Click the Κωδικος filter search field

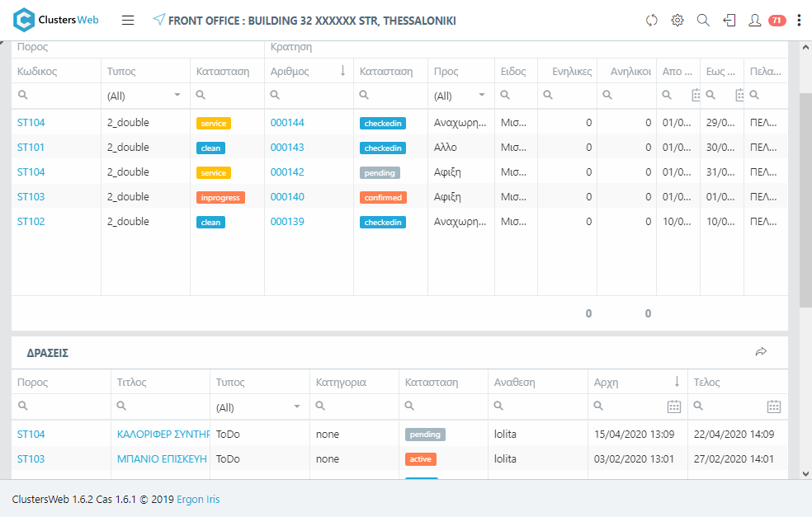pos(62,96)
